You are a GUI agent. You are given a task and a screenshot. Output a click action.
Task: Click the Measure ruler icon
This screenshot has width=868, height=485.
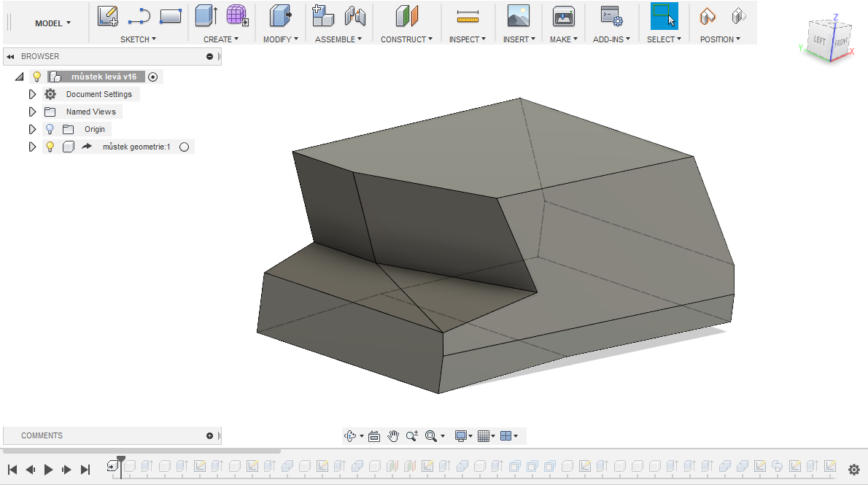point(467,15)
